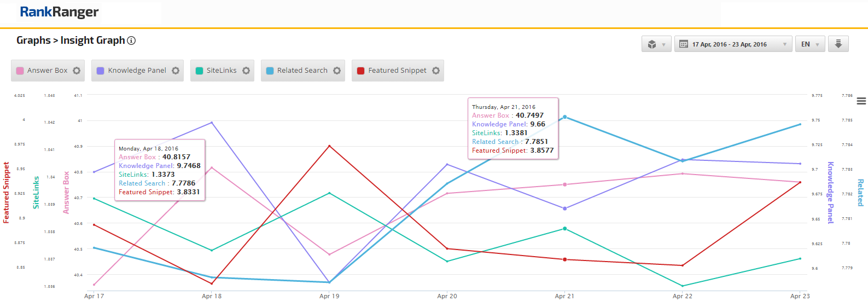Open Knowledge Panel gear settings
The height and width of the screenshot is (307, 868).
pos(176,71)
